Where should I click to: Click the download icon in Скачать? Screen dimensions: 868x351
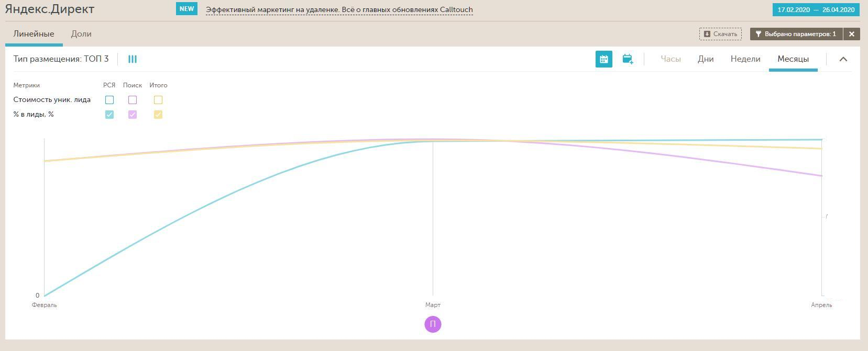pos(707,34)
